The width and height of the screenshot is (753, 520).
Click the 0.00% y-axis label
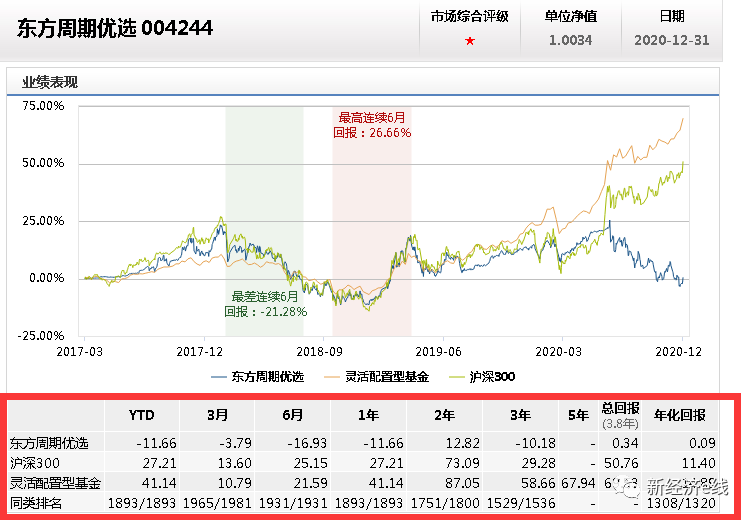pos(46,278)
